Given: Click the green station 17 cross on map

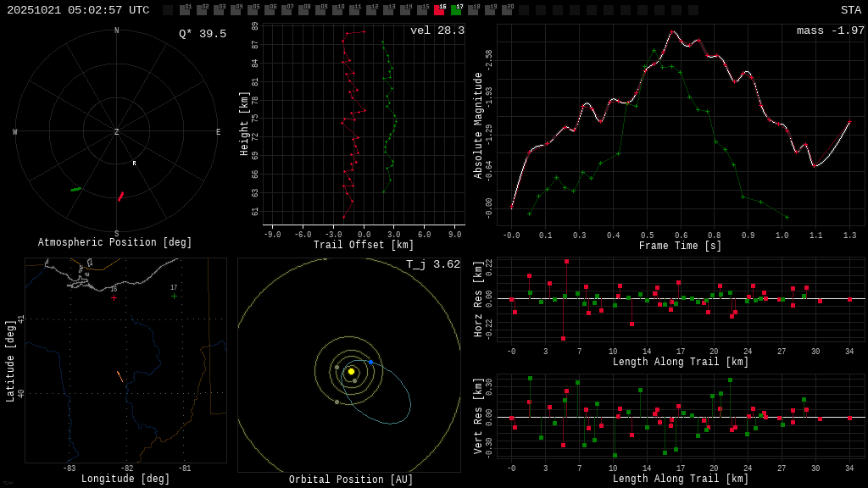Looking at the screenshot, I should pos(174,296).
